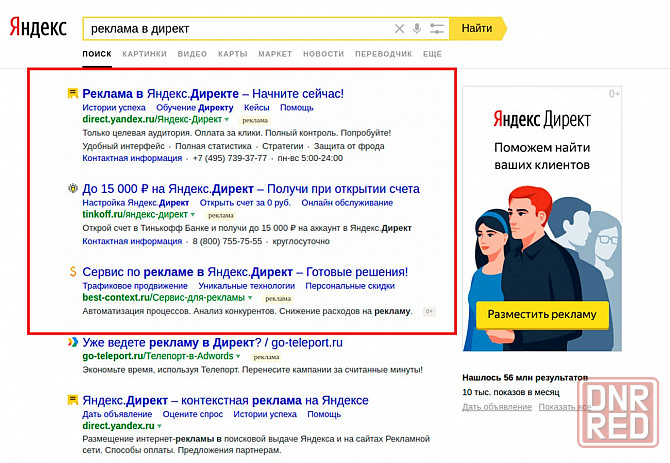Click the Разместить рекламу banner button
670x463 pixels.
(541, 315)
